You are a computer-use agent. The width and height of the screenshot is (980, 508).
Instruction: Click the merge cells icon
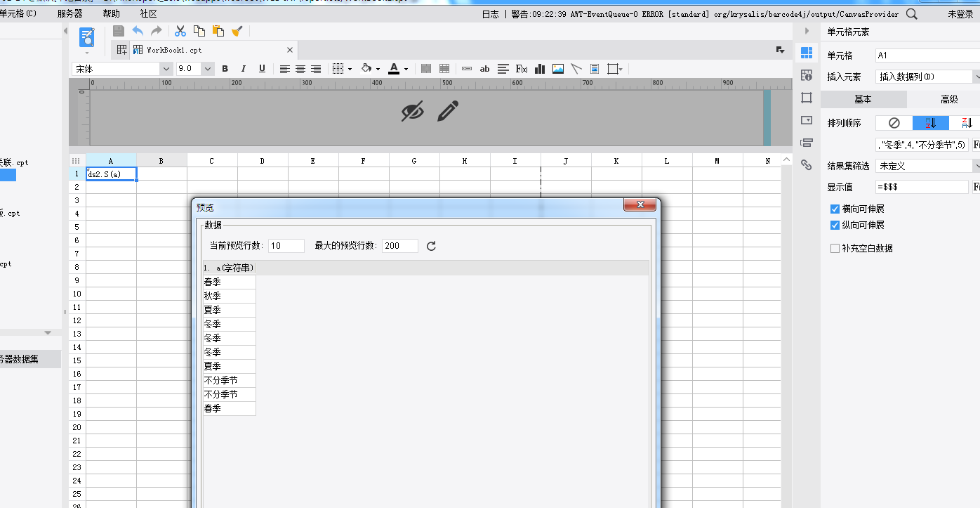tap(426, 69)
